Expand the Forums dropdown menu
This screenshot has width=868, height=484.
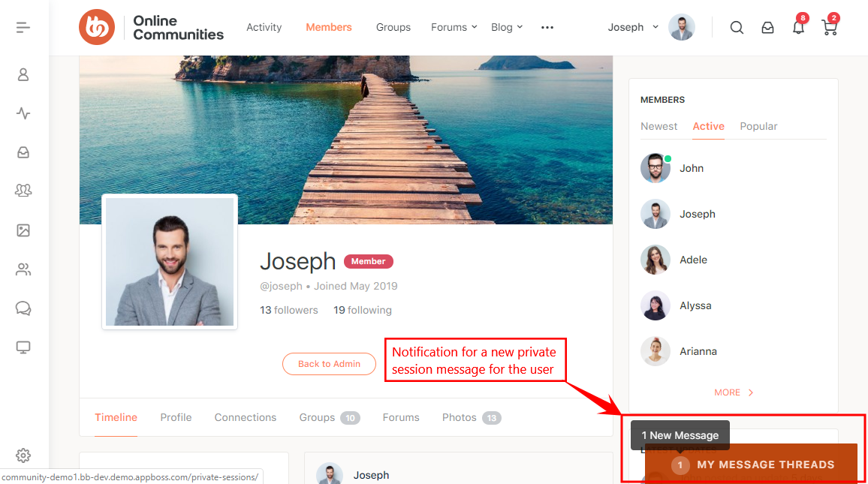point(454,28)
